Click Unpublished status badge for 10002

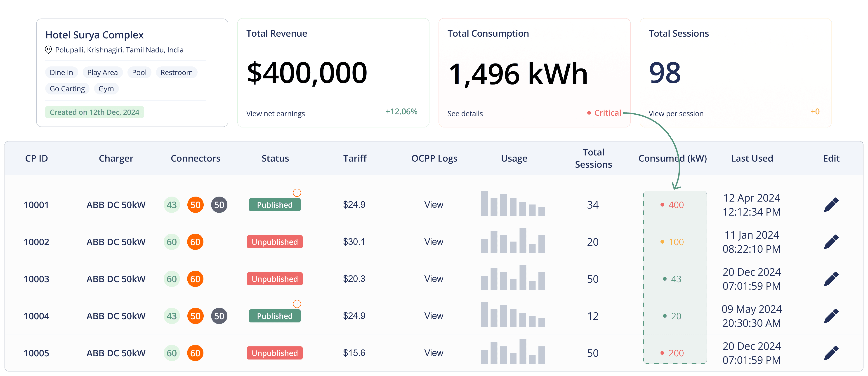(x=275, y=242)
